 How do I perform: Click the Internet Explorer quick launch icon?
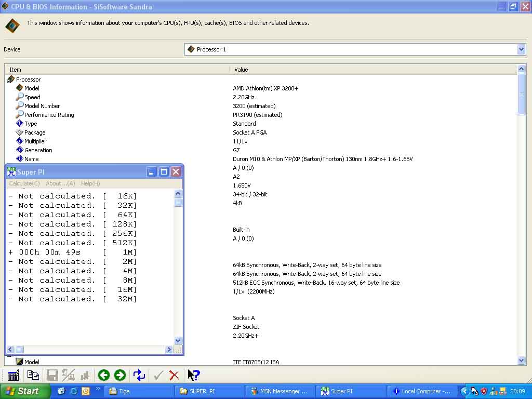click(x=74, y=391)
